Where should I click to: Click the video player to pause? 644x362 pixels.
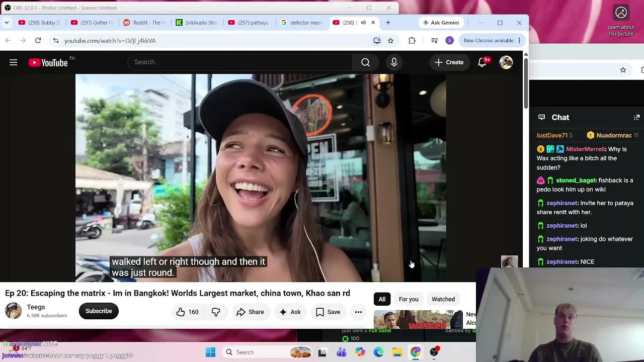[x=261, y=178]
